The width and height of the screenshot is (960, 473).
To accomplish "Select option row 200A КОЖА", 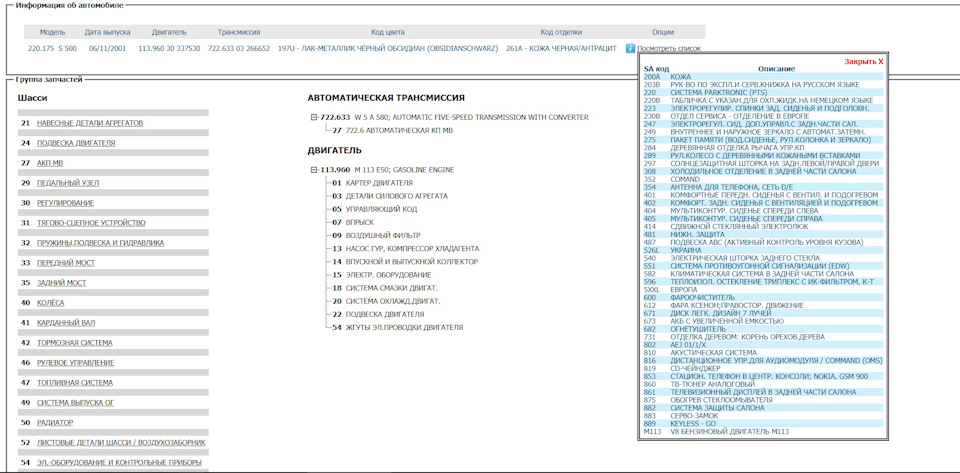I will (763, 76).
